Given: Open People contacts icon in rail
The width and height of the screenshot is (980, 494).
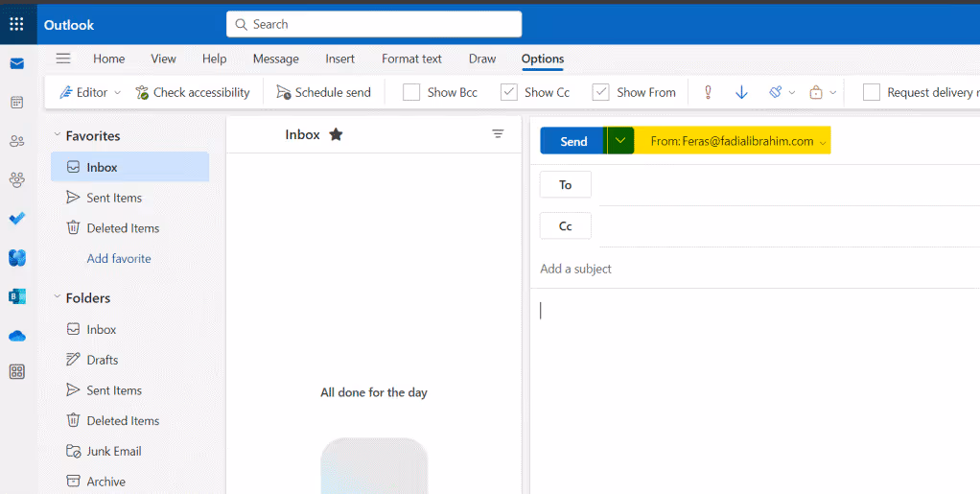Looking at the screenshot, I should click(x=17, y=141).
